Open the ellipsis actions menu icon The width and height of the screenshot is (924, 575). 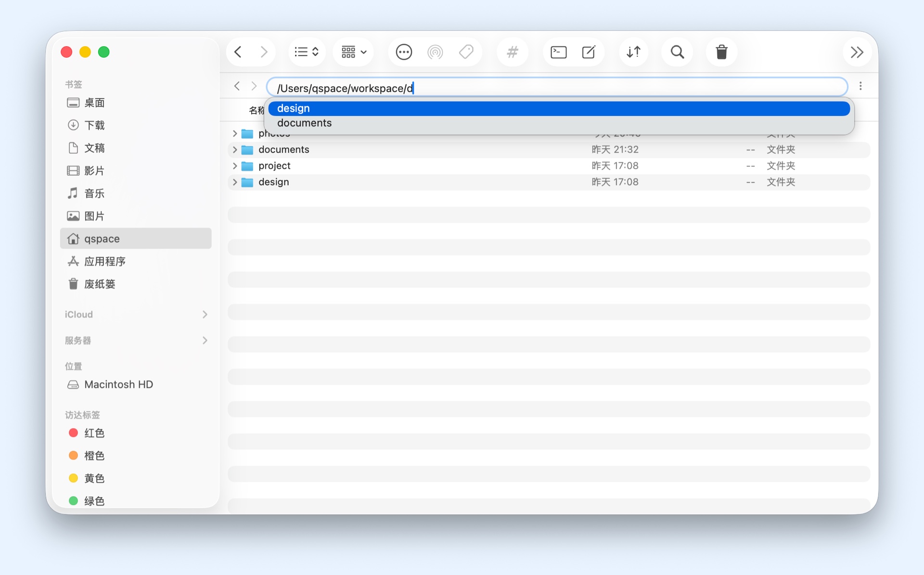tap(404, 52)
